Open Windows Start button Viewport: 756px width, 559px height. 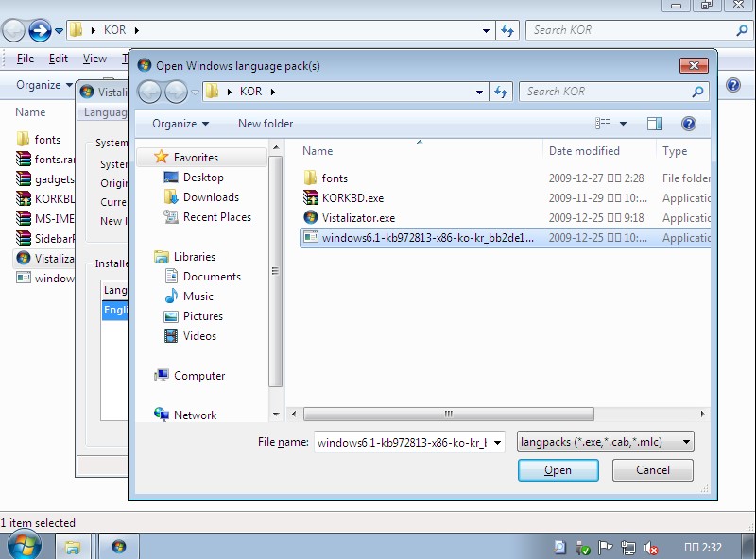tap(25, 546)
